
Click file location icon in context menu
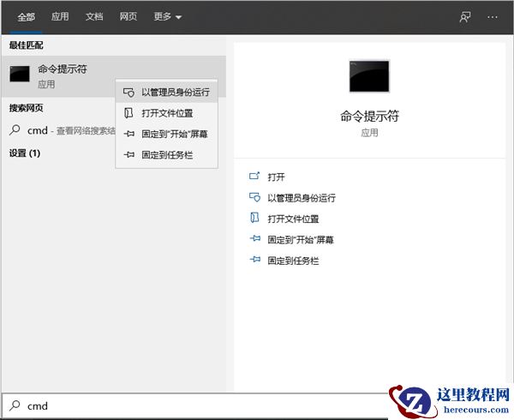point(128,113)
